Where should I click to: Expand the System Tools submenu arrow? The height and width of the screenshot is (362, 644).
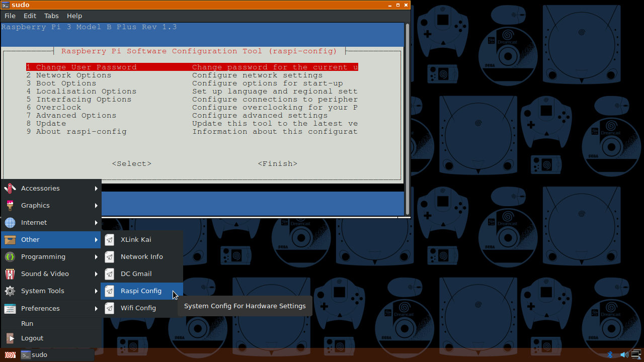(96, 291)
